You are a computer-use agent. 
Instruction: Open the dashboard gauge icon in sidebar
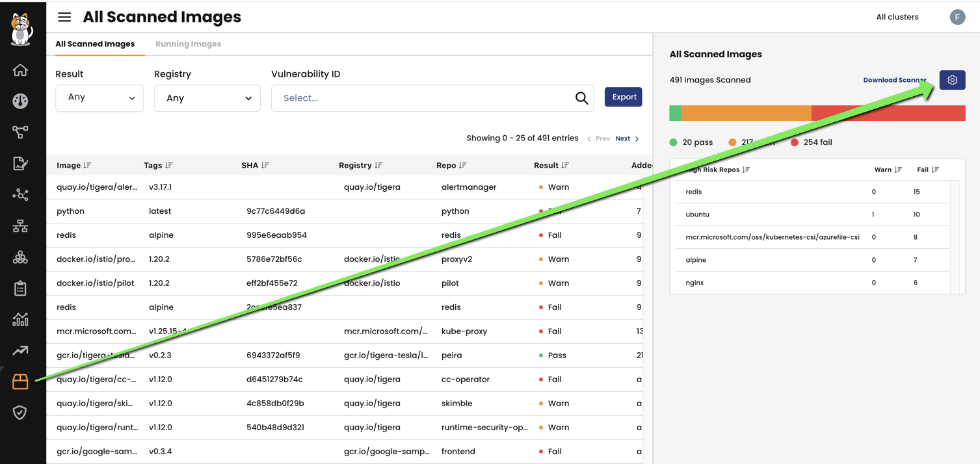20,101
